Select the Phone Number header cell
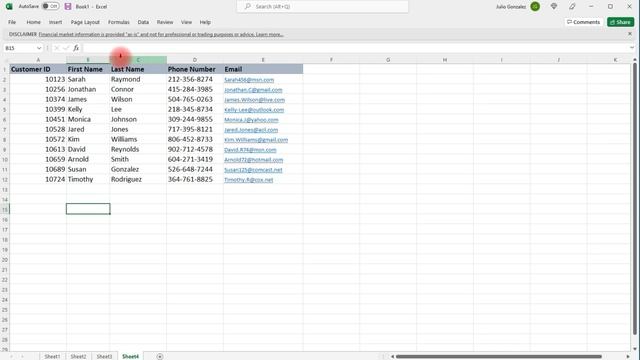The height and width of the screenshot is (360, 640). [195, 69]
